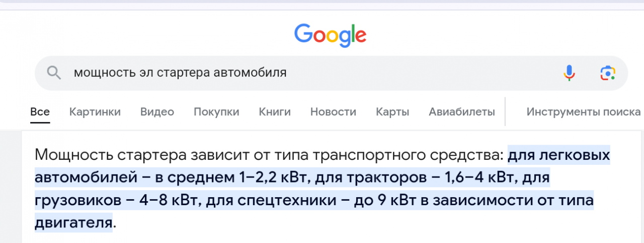This screenshot has width=644, height=243.
Task: Expand Инструменты поиска search tools
Action: coord(584,112)
